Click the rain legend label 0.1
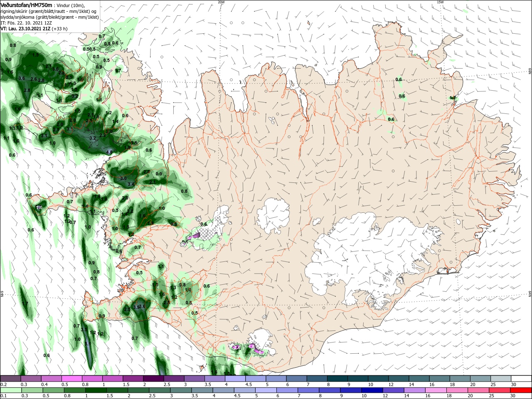 (3, 396)
